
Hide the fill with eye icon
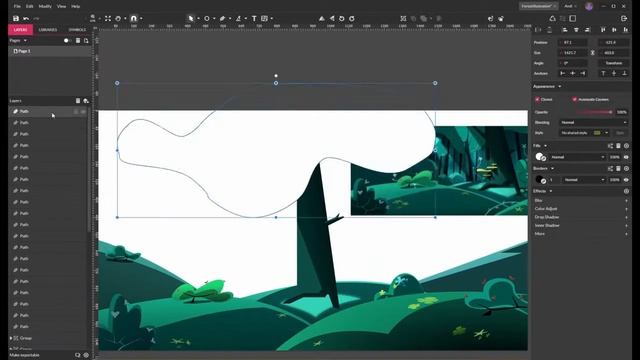626,157
